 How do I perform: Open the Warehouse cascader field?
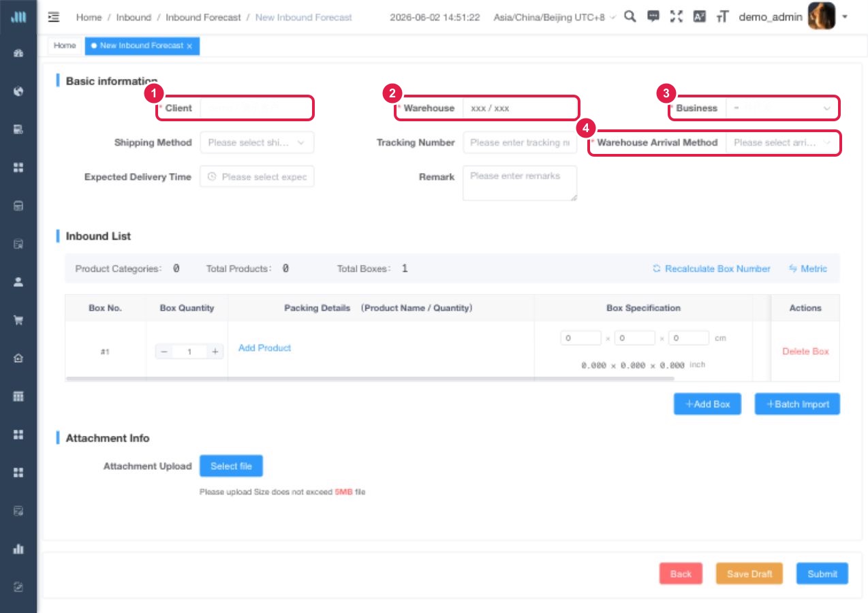(520, 108)
